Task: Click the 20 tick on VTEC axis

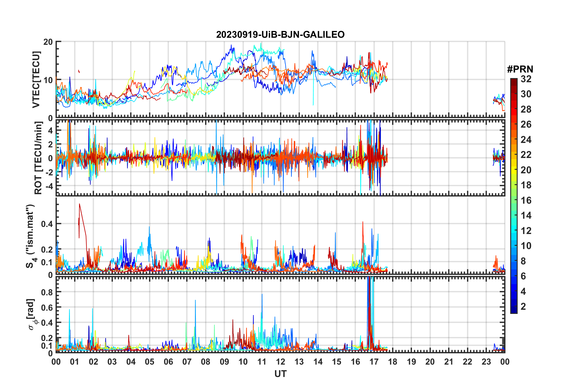Action: click(x=48, y=42)
